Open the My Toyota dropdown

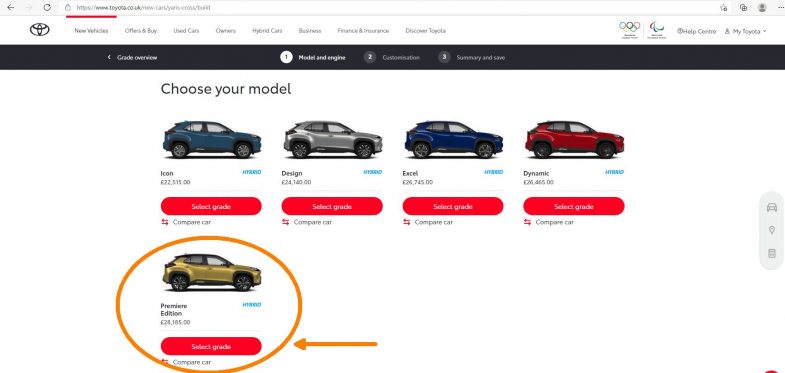click(745, 31)
